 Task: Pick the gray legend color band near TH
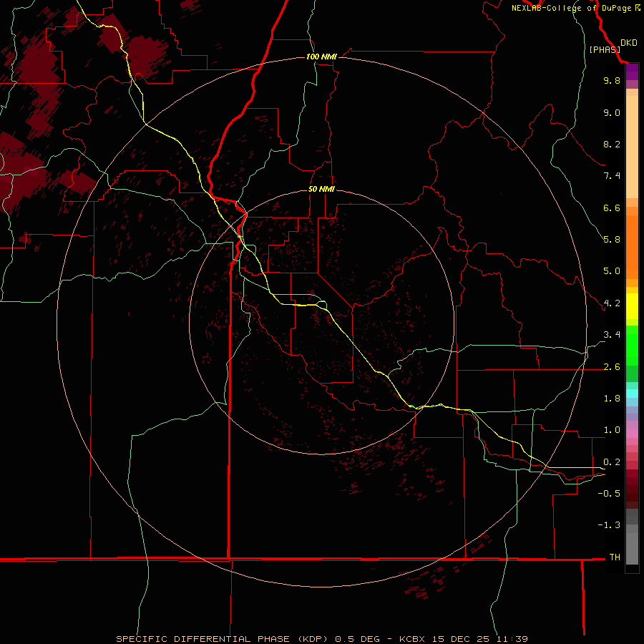click(x=632, y=549)
